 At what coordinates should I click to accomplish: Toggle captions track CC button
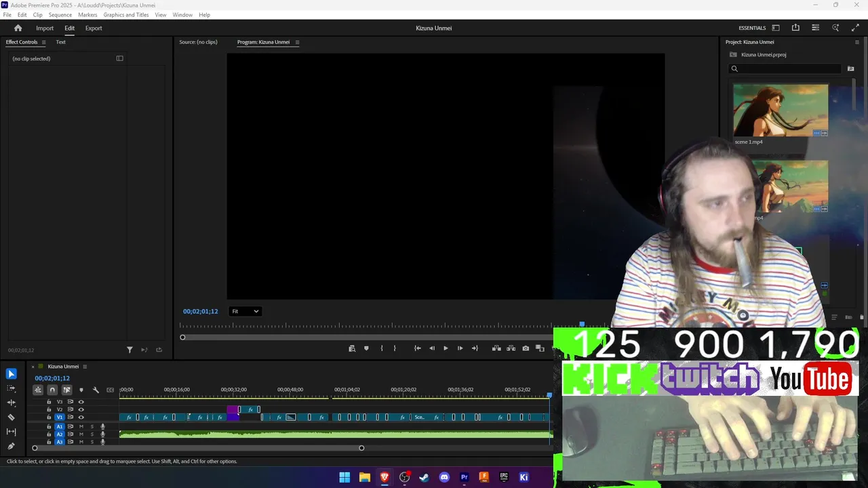pos(110,390)
